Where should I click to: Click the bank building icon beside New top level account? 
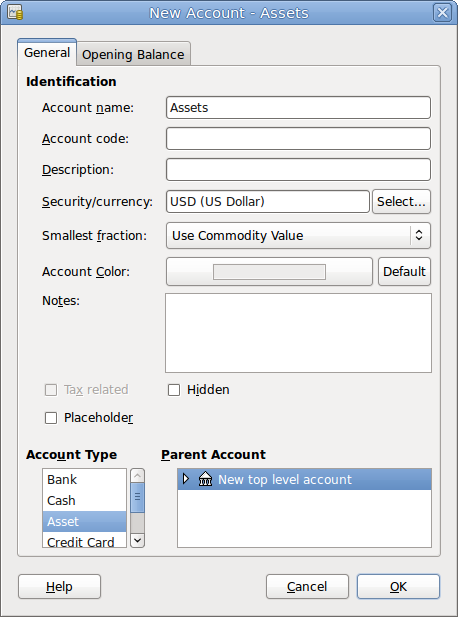click(205, 479)
